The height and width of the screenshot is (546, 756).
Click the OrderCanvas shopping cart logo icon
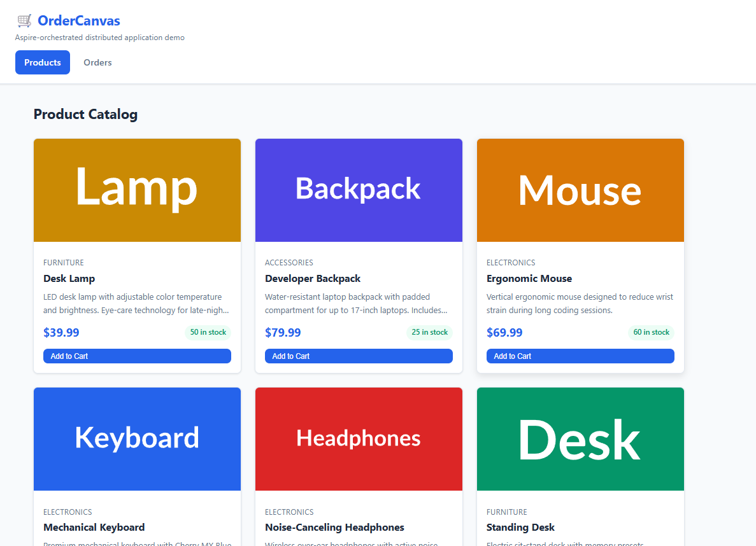coord(24,21)
